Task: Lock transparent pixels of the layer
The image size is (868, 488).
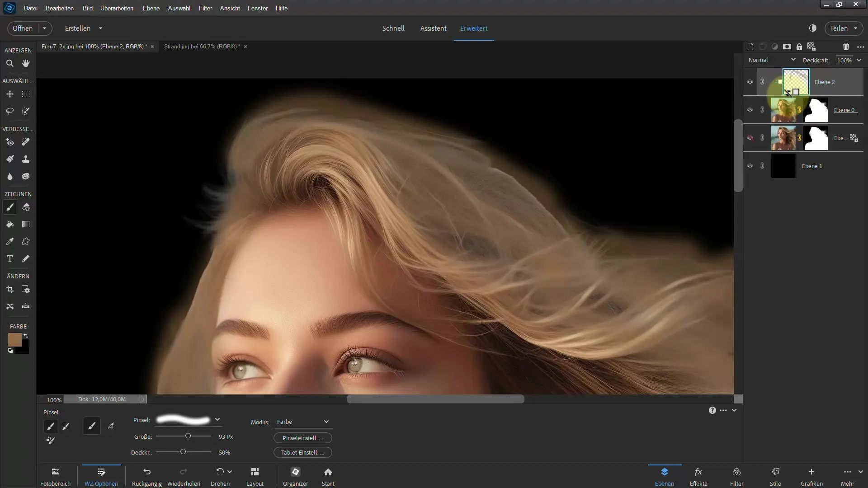Action: 811,47
